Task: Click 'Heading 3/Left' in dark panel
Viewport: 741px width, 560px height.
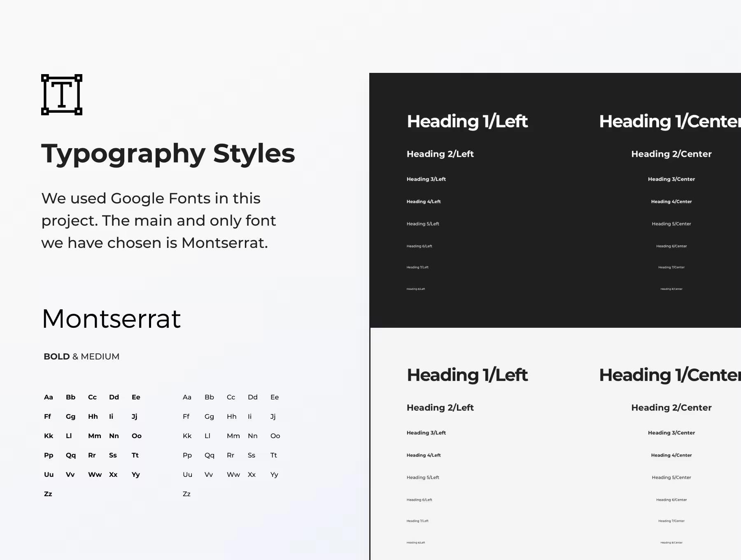Action: point(426,179)
